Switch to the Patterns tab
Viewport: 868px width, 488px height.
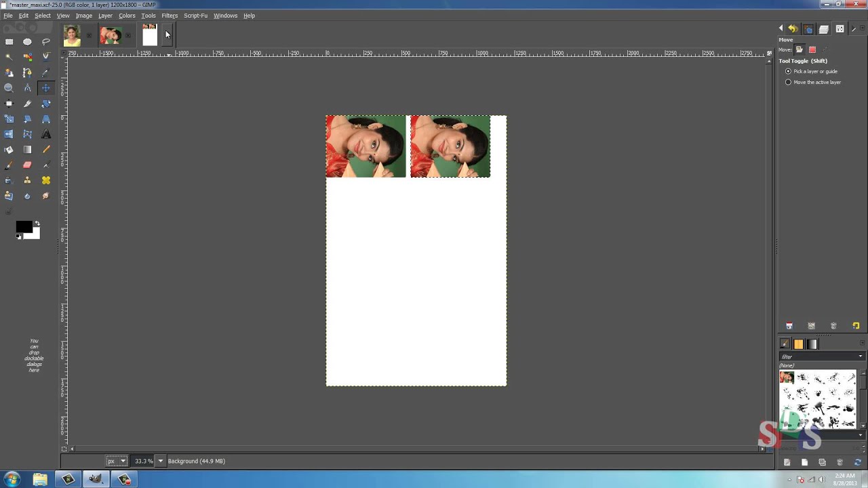pyautogui.click(x=798, y=344)
